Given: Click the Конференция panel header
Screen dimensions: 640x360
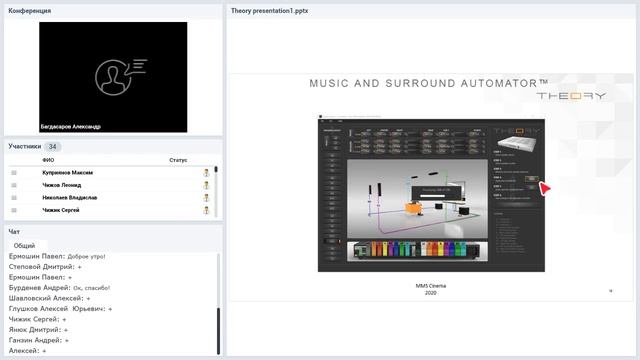Looking at the screenshot, I should tap(30, 11).
